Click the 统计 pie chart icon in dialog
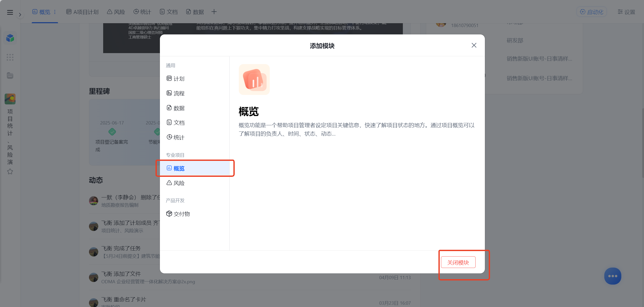Viewport: 644px width, 307px height. (x=169, y=137)
